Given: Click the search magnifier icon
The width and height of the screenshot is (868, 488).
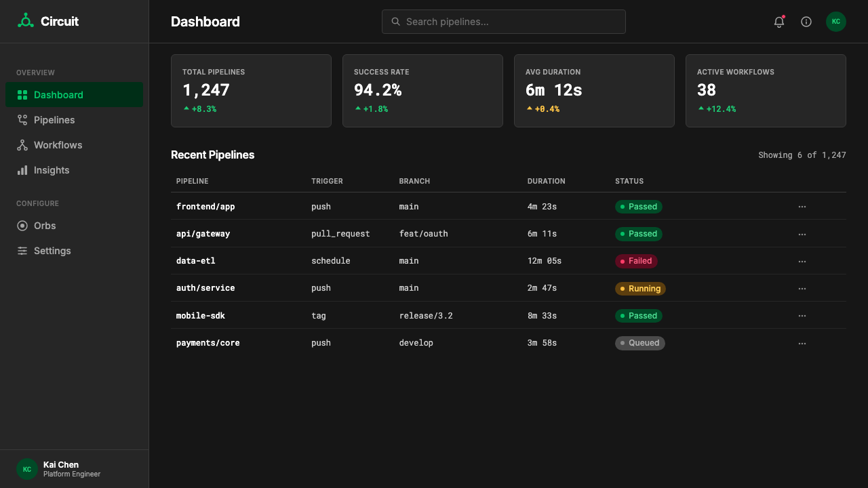Looking at the screenshot, I should (396, 22).
